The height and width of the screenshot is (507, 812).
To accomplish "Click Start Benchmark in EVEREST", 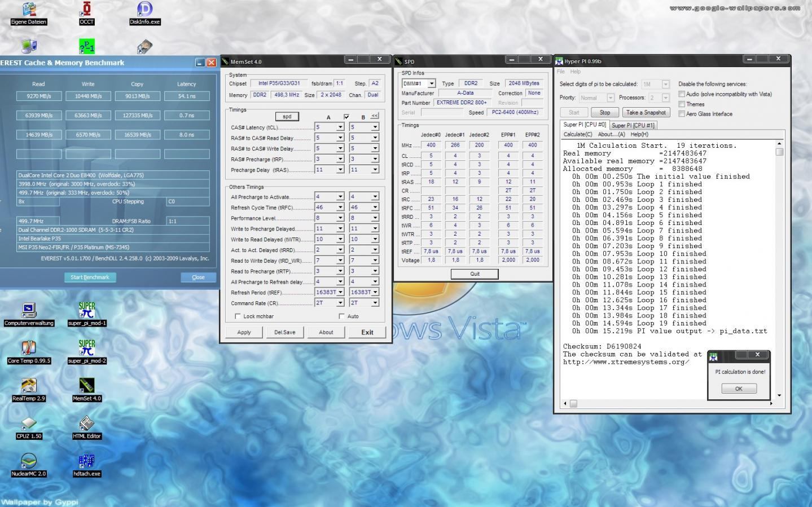I will 90,277.
